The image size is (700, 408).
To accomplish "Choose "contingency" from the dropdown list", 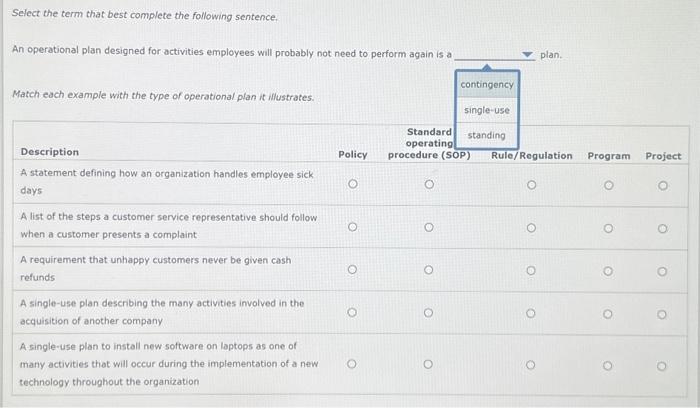I will pyautogui.click(x=487, y=85).
